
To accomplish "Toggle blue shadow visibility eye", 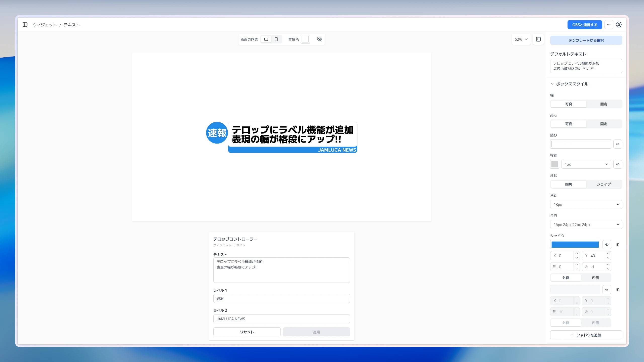I will click(x=607, y=245).
